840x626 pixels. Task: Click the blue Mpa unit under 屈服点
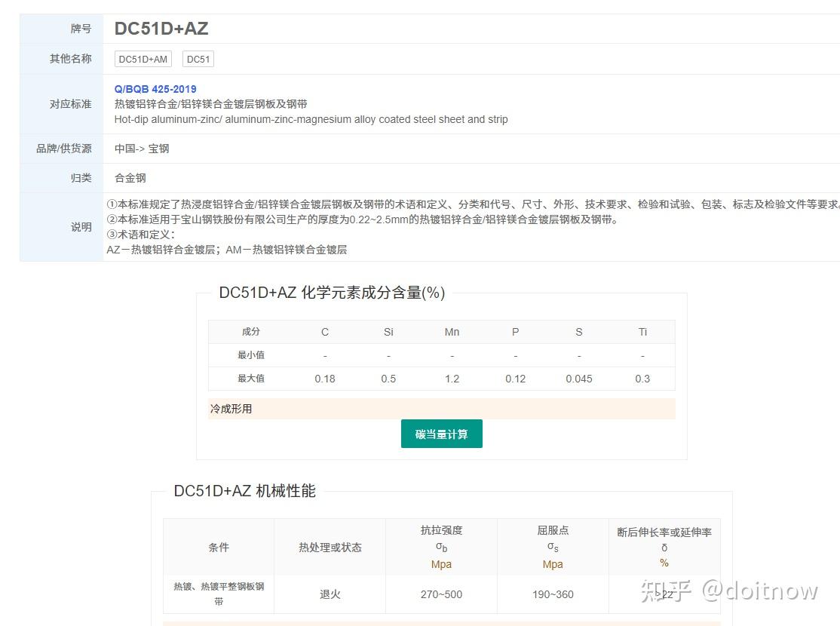[553, 563]
